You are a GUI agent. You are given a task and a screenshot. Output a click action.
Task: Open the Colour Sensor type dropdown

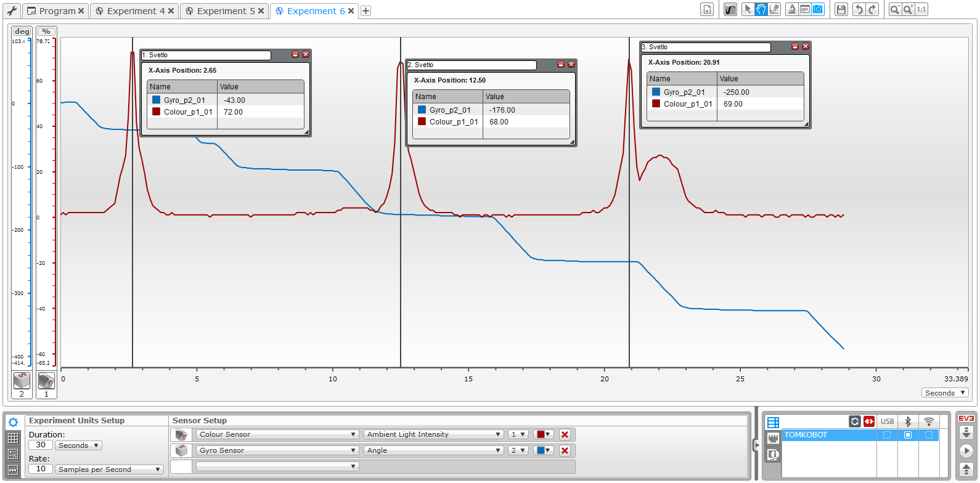pos(277,434)
